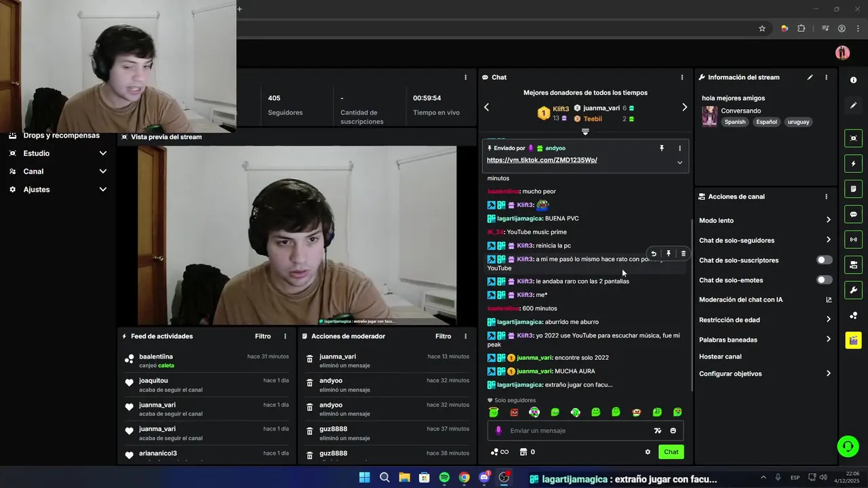The height and width of the screenshot is (488, 868).
Task: Open the stream info edit pencil
Action: (810, 77)
